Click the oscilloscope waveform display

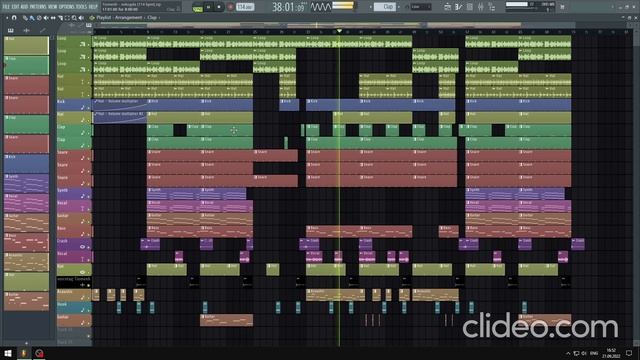(x=321, y=7)
